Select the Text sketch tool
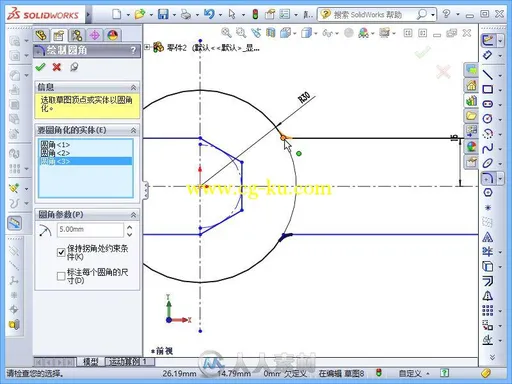 click(x=488, y=237)
